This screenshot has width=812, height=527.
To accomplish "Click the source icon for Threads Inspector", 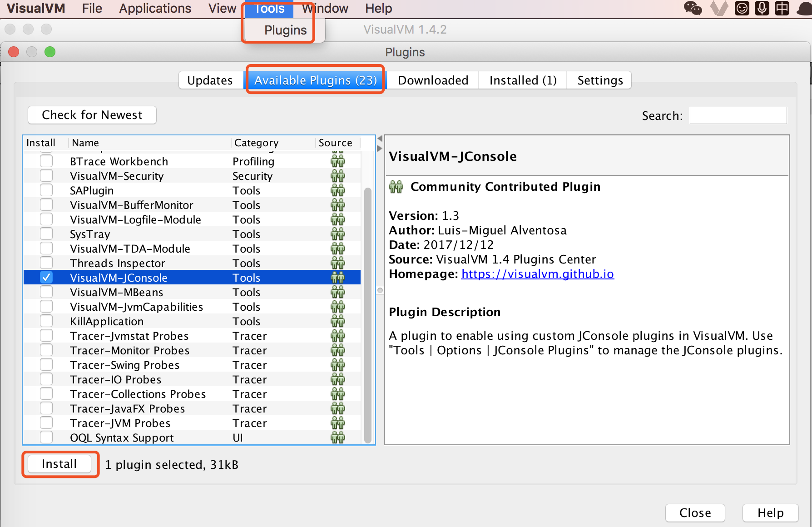I will (337, 263).
